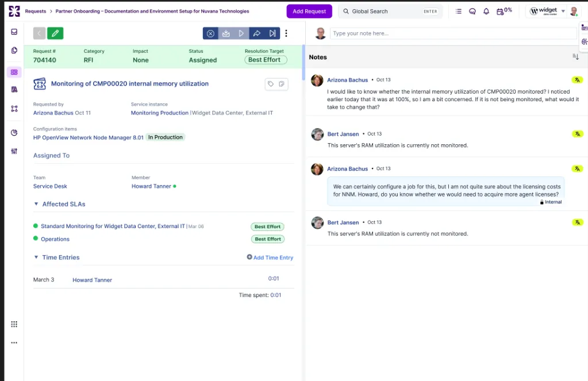Click the Internal lock label on the note
Screen dimensions: 588x381
(551, 202)
